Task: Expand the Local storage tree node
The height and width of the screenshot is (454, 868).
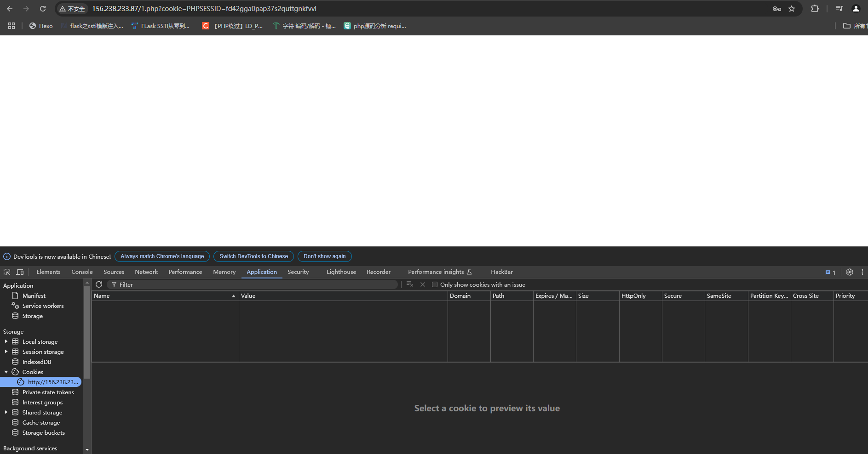Action: point(6,341)
